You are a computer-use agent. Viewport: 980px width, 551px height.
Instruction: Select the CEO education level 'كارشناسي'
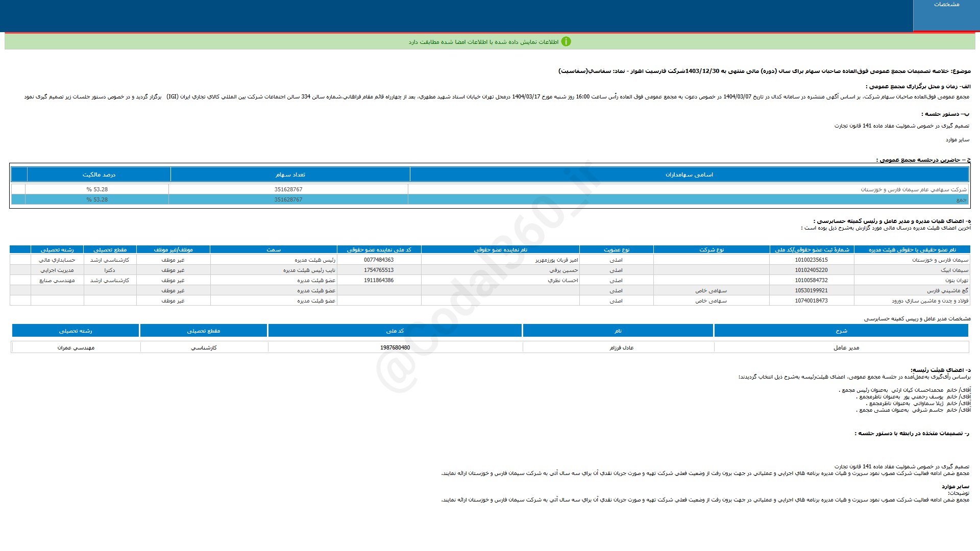(204, 347)
